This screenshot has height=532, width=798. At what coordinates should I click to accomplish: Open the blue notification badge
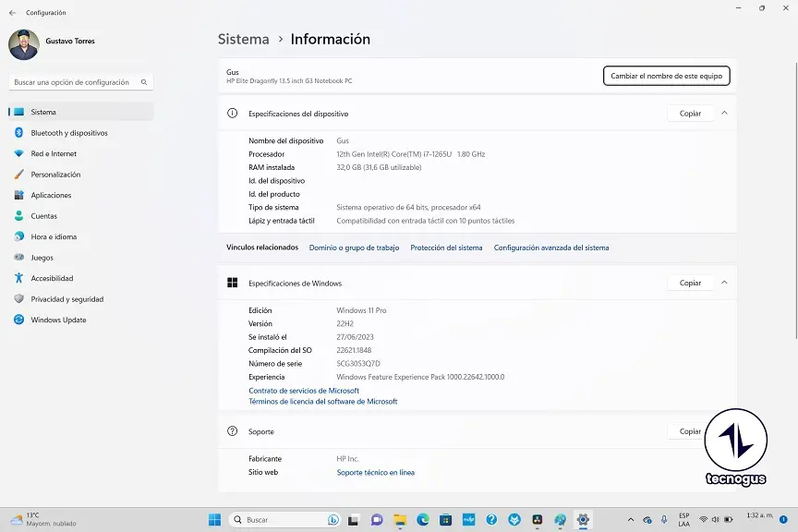[784, 520]
